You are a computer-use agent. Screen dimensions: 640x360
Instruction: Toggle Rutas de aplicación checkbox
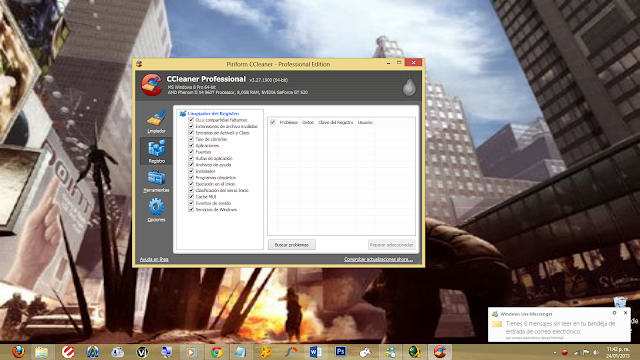(191, 158)
